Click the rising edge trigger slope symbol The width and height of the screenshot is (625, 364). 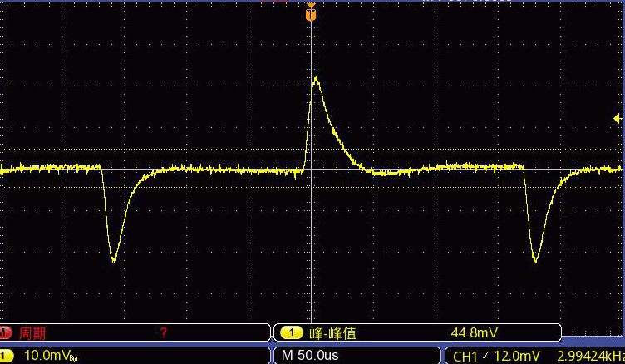(x=485, y=355)
